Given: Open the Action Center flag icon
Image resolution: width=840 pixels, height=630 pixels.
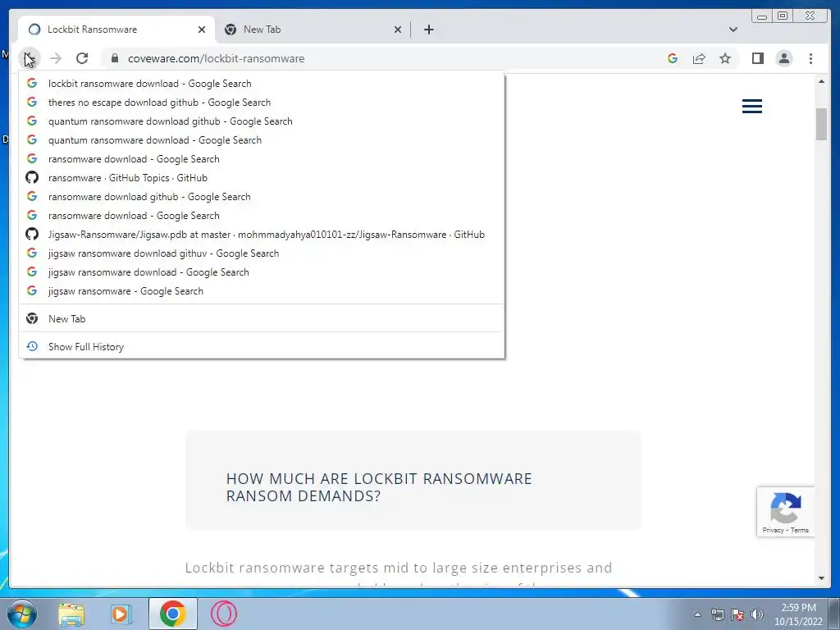Looking at the screenshot, I should click(737, 614).
